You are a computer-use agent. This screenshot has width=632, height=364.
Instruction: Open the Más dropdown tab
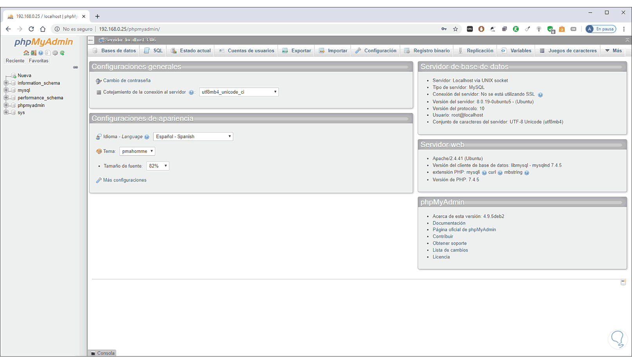[614, 51]
